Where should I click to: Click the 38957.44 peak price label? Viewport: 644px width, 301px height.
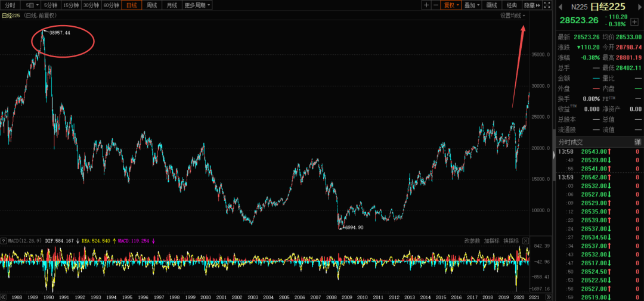[60, 33]
